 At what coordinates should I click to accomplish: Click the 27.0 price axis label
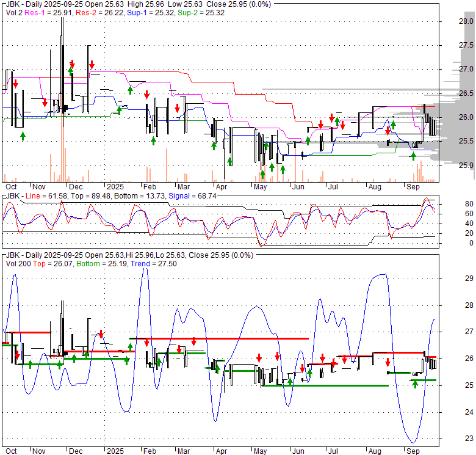coord(466,69)
